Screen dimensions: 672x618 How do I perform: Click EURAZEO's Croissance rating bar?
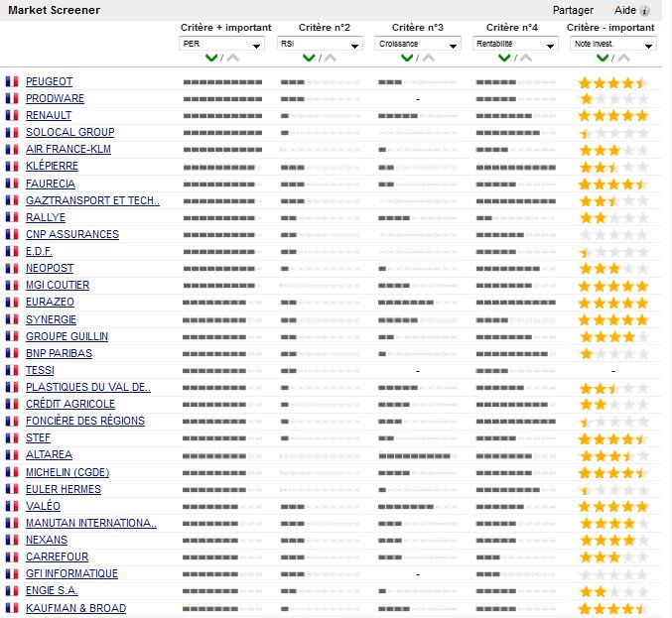click(x=418, y=303)
